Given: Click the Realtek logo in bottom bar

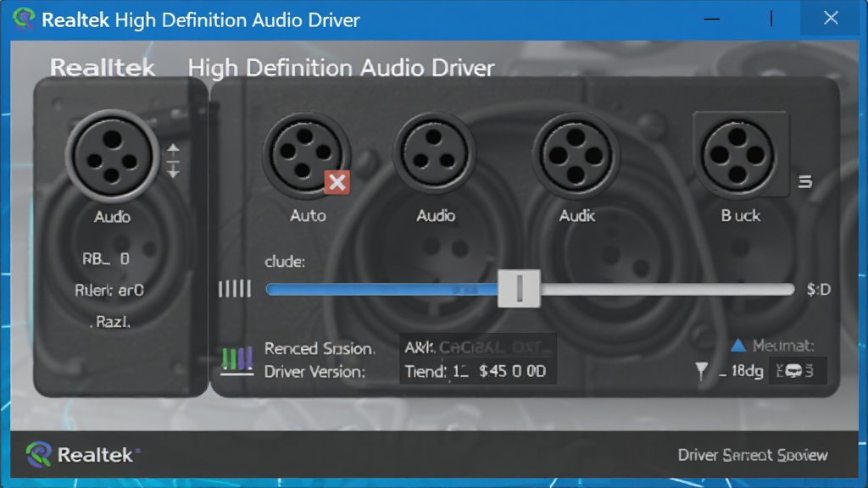Looking at the screenshot, I should pos(82,455).
